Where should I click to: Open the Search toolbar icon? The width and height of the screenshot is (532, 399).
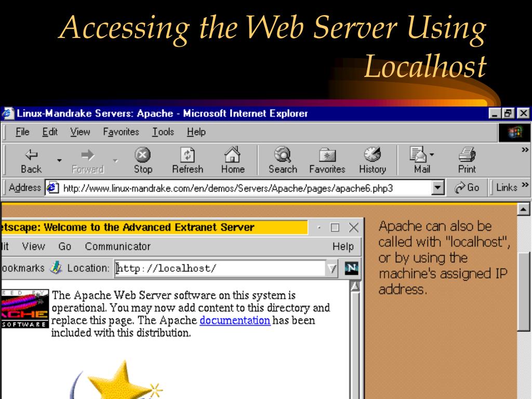pyautogui.click(x=283, y=154)
